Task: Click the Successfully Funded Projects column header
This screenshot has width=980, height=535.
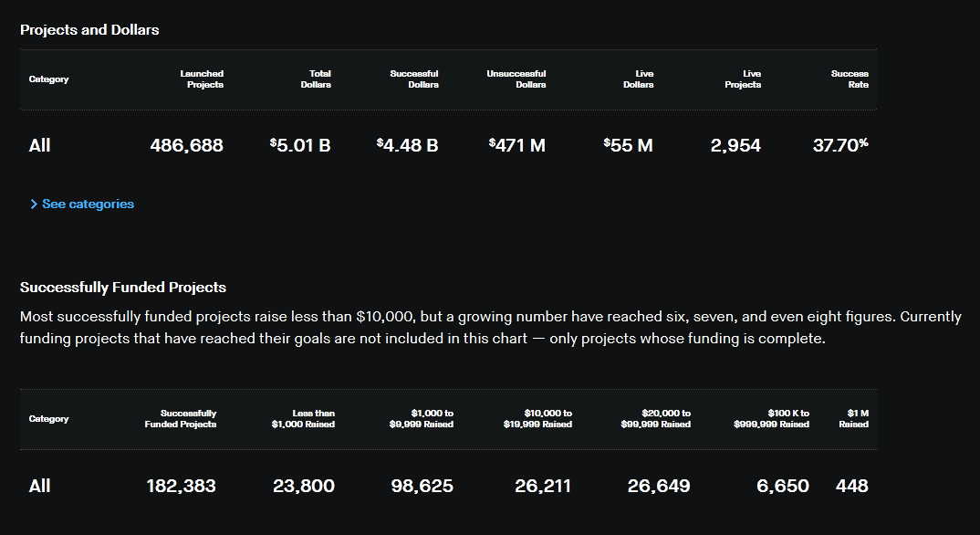Action: pos(181,419)
